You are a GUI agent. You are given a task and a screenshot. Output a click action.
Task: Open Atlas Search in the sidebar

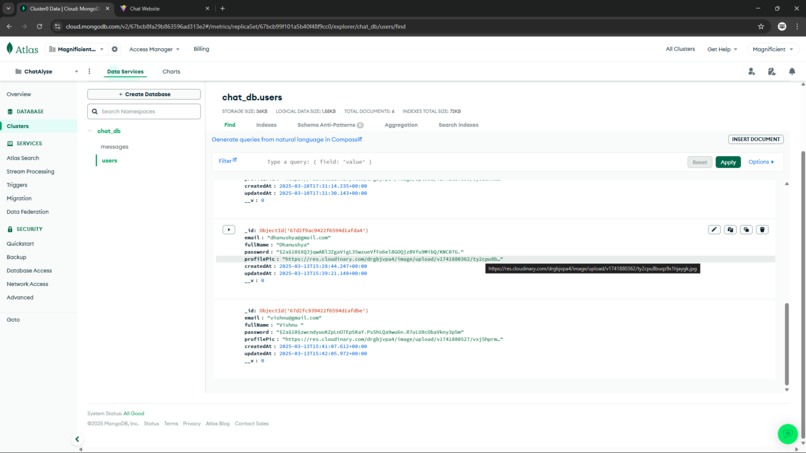[23, 158]
